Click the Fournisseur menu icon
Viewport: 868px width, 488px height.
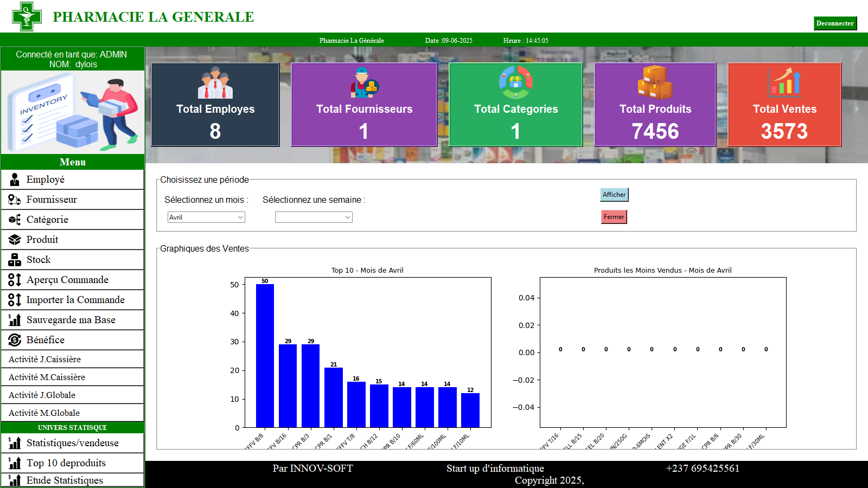[15, 200]
